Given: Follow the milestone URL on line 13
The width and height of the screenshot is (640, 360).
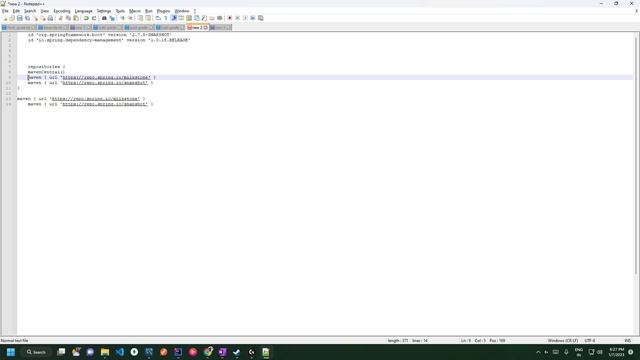Looking at the screenshot, I should [x=96, y=99].
